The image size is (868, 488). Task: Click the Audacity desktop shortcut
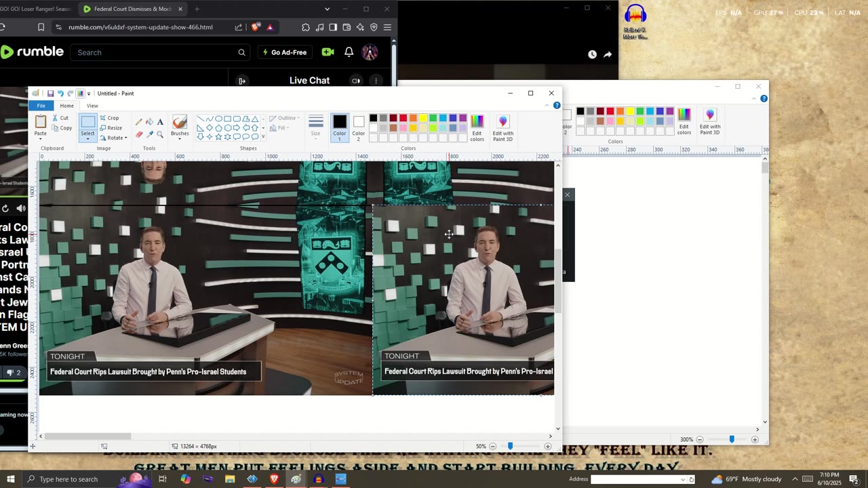tap(635, 22)
